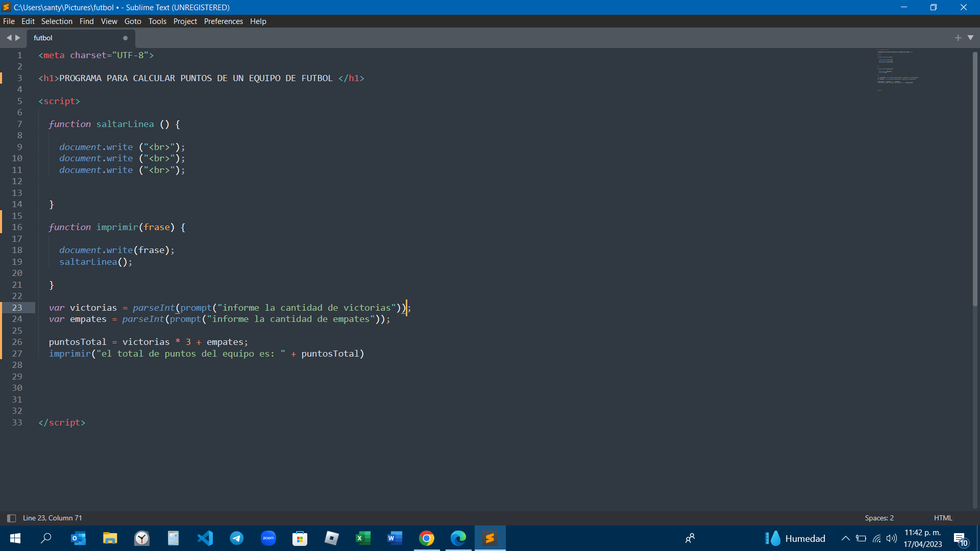Go to previous tab with left arrow
The height and width of the screenshot is (551, 980).
tap(9, 38)
